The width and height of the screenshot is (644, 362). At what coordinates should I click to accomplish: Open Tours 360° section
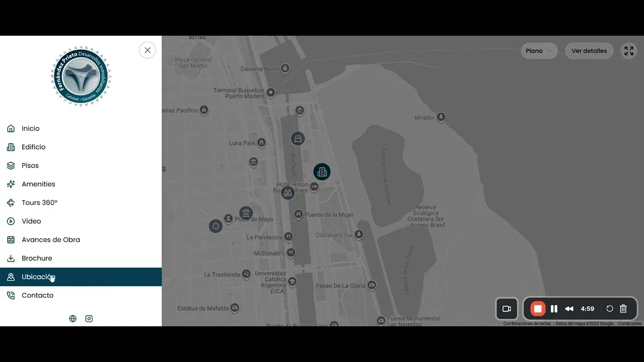80,203
